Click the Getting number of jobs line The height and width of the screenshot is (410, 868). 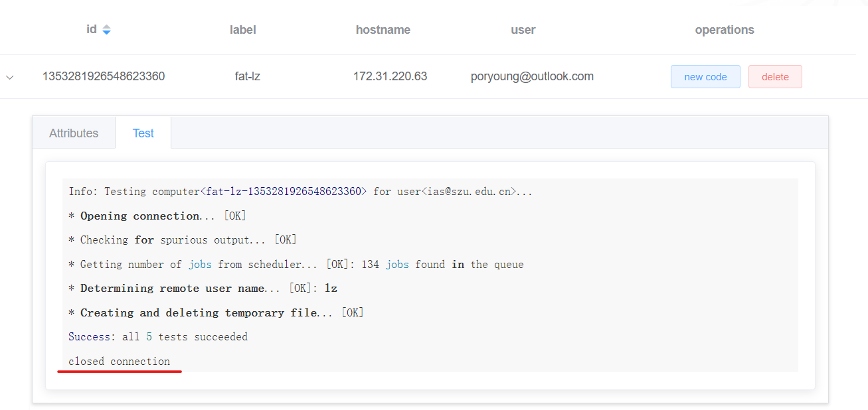click(296, 265)
